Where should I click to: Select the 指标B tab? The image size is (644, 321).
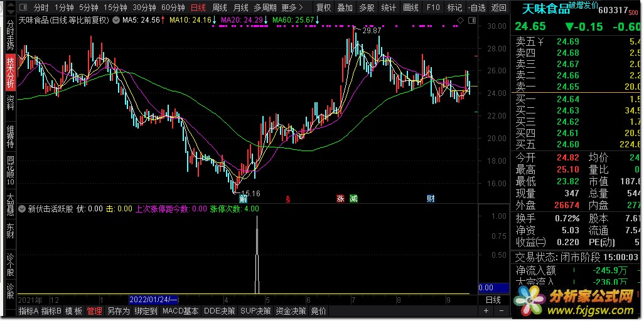pyautogui.click(x=51, y=311)
